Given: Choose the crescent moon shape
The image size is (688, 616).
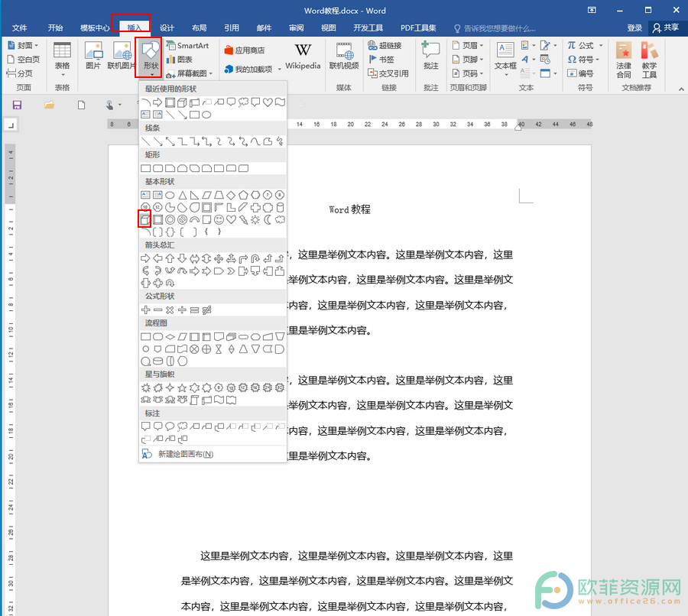Looking at the screenshot, I should click(x=268, y=220).
